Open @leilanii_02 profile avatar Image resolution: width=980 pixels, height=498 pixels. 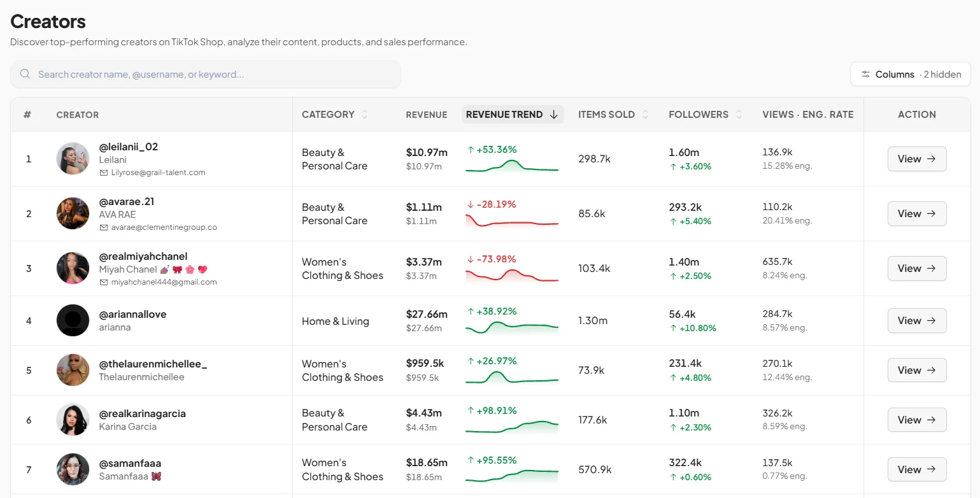(73, 159)
